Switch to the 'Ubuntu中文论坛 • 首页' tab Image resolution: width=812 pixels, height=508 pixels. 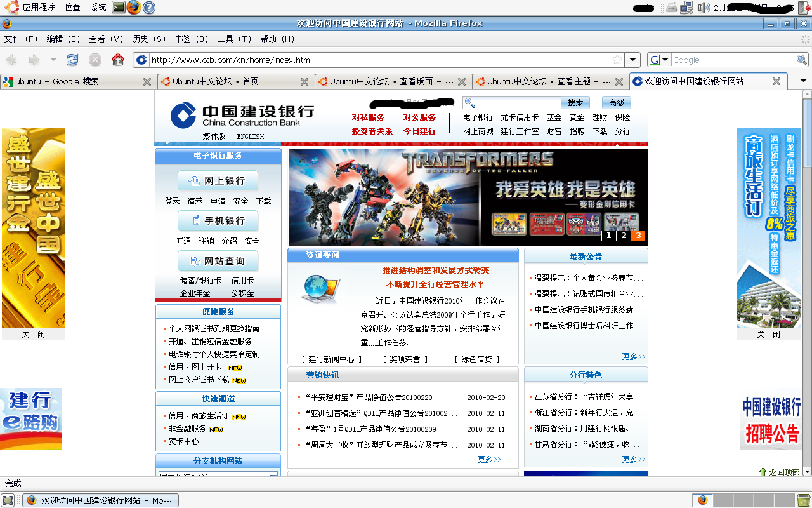click(x=235, y=82)
